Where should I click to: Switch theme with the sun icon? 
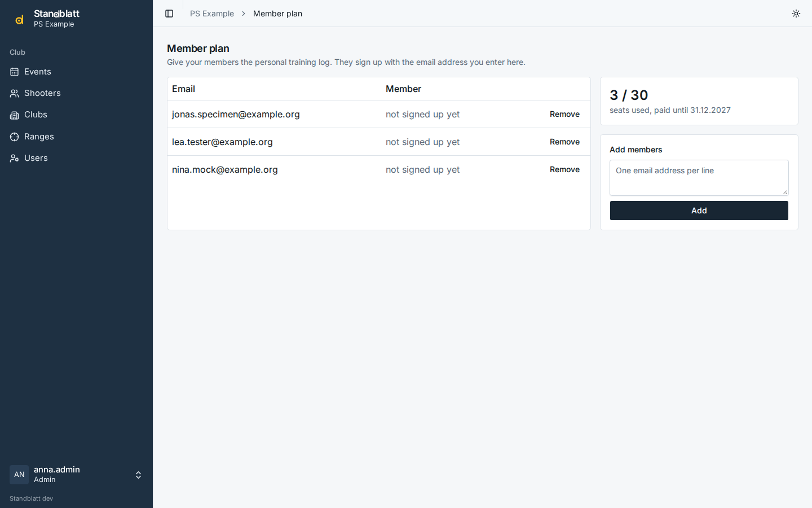(796, 14)
